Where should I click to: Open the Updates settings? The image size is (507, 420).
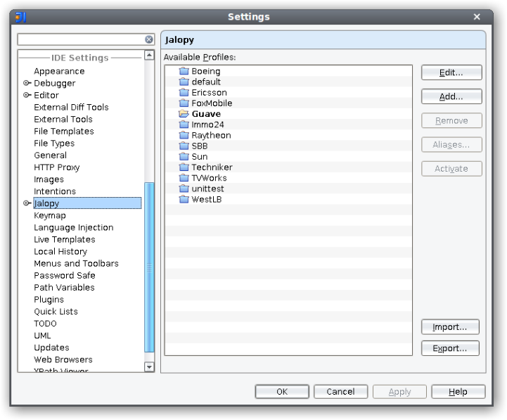(51, 348)
